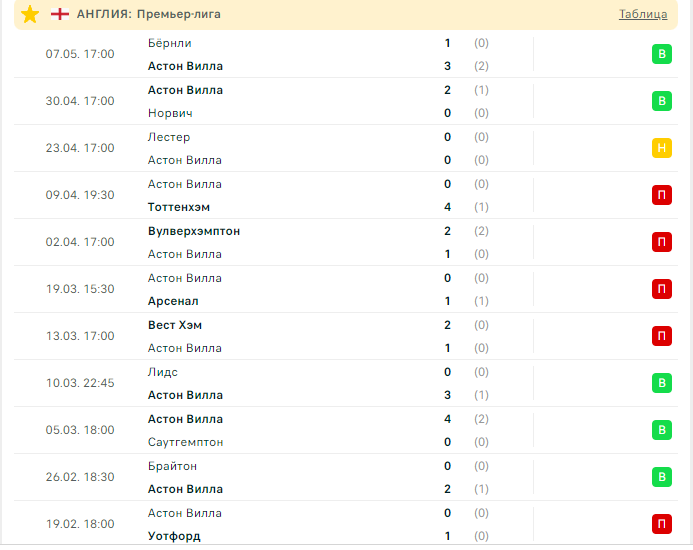Click red loss badge for Wolverhampton match
This screenshot has height=550, width=693.
point(661,242)
